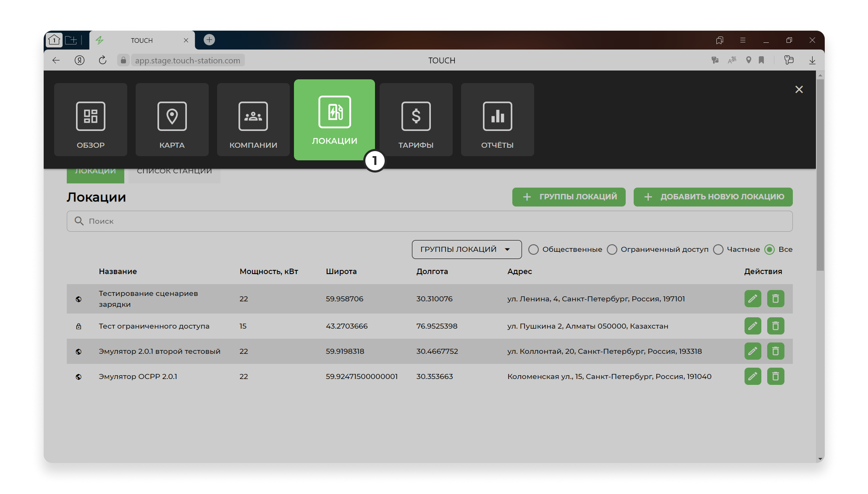Edit location Эмулятор OCPP 2.0.1

tap(753, 376)
